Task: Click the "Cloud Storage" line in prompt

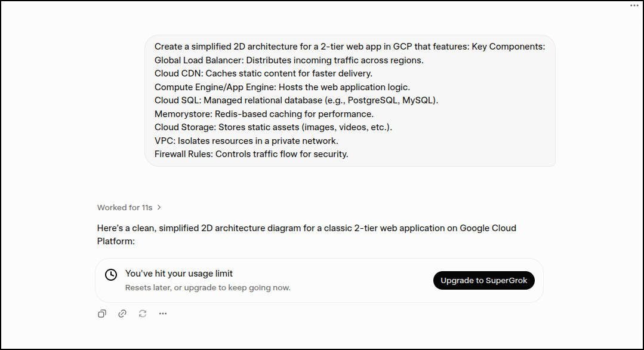Action: (273, 127)
